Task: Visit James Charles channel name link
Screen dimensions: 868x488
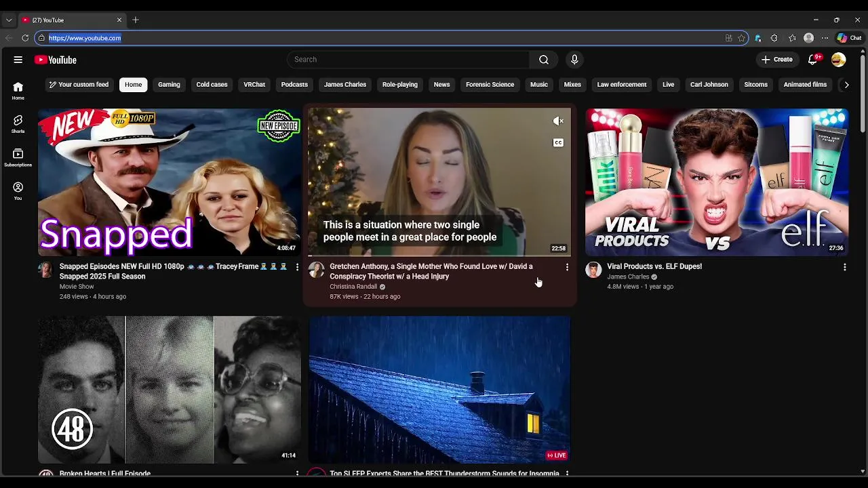Action: tap(628, 277)
